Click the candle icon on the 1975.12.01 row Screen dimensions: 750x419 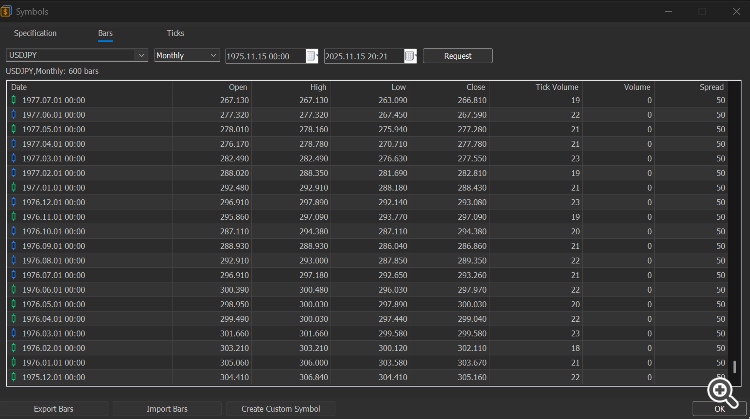(x=13, y=378)
